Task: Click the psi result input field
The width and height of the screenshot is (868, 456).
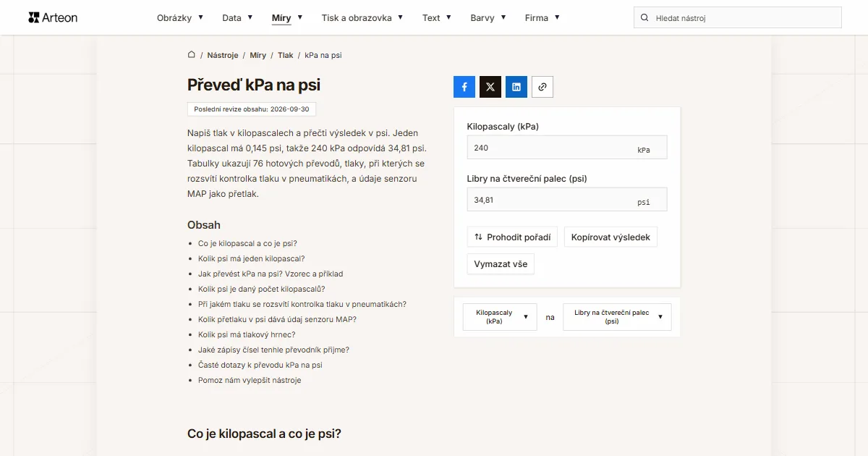Action: point(567,200)
